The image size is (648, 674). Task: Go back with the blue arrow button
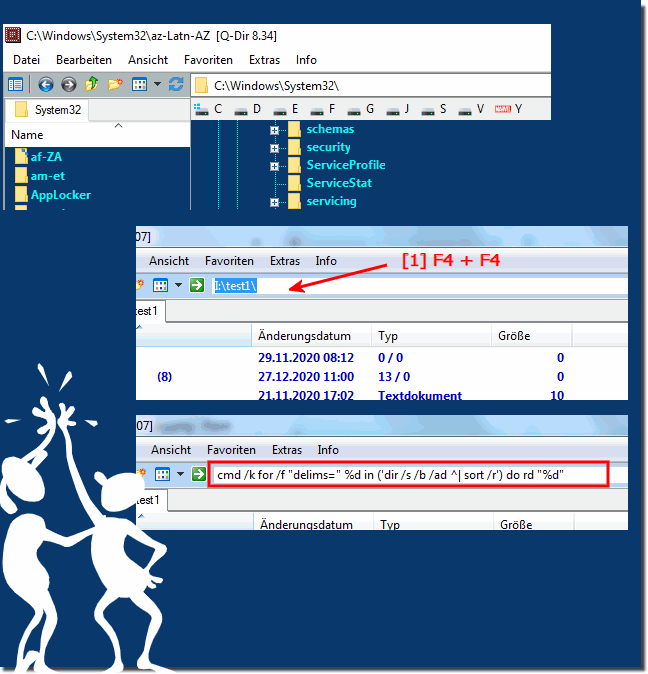(46, 84)
